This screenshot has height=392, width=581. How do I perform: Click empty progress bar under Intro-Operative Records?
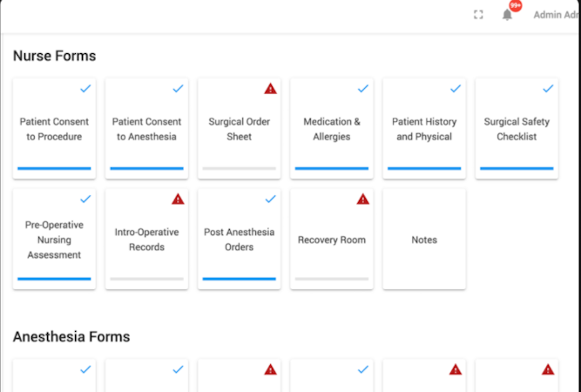[146, 279]
